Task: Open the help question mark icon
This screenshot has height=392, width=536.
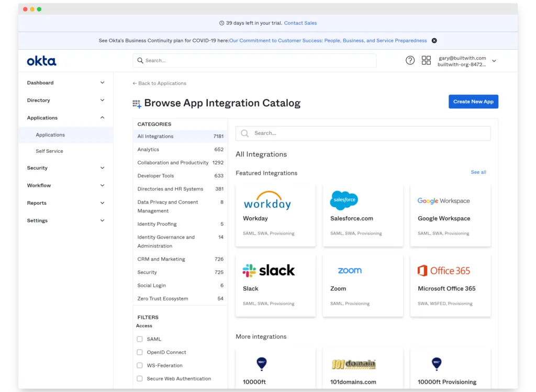Action: click(x=410, y=61)
